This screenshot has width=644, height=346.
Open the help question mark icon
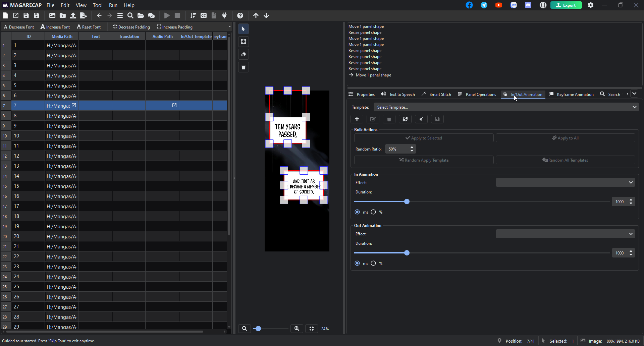pyautogui.click(x=240, y=15)
